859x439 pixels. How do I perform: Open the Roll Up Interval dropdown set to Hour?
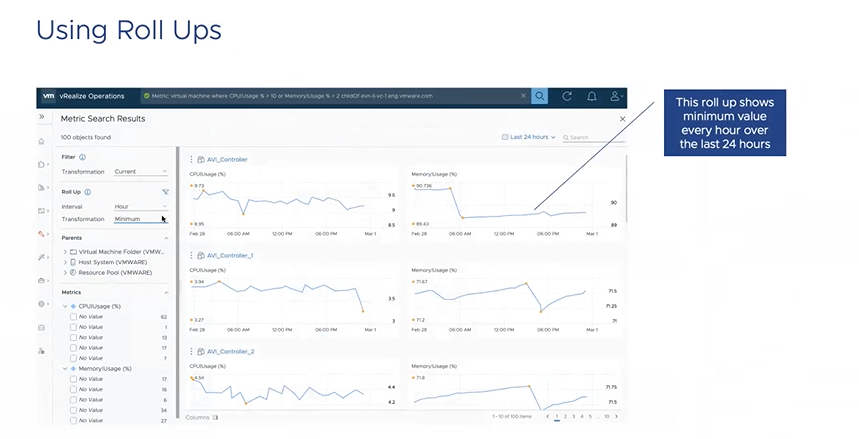(140, 206)
